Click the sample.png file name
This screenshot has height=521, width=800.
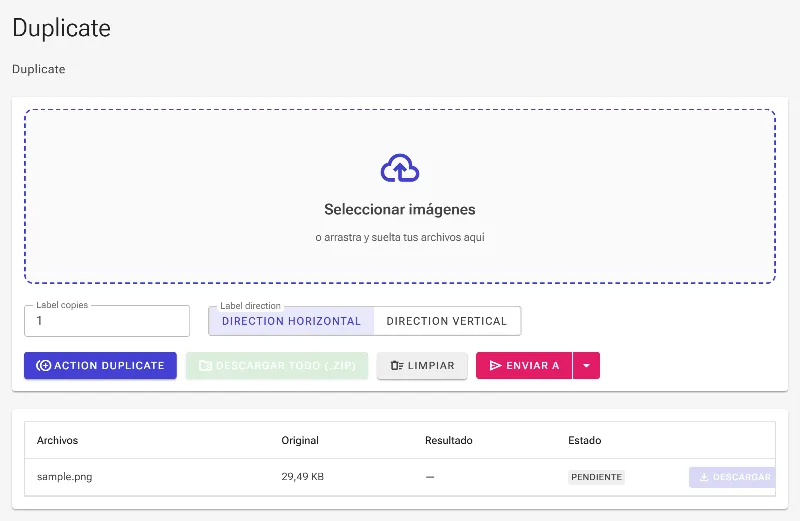tap(65, 477)
